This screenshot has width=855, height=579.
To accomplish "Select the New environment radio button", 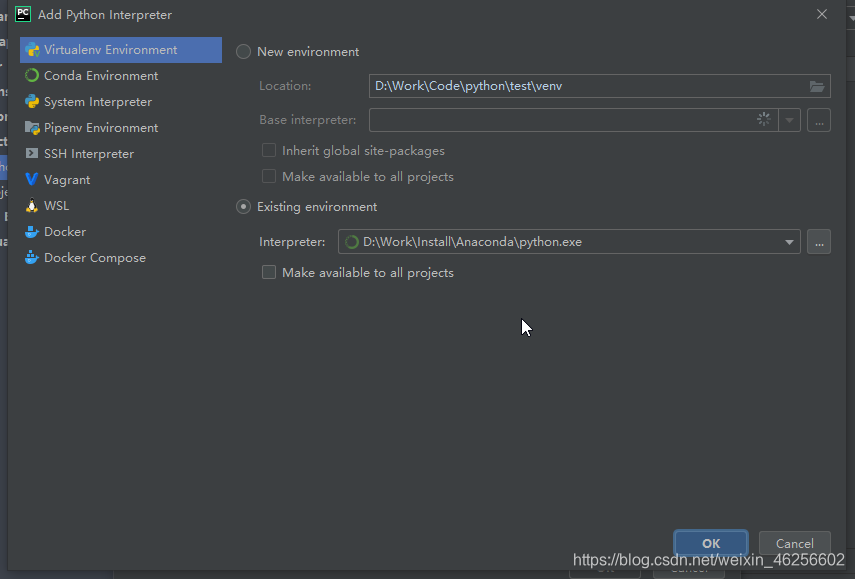I will click(x=243, y=52).
